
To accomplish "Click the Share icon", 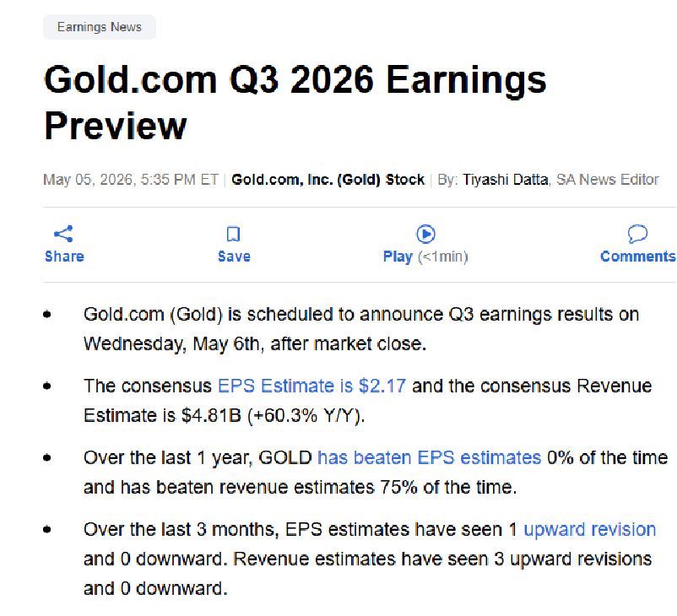I will coord(63,234).
